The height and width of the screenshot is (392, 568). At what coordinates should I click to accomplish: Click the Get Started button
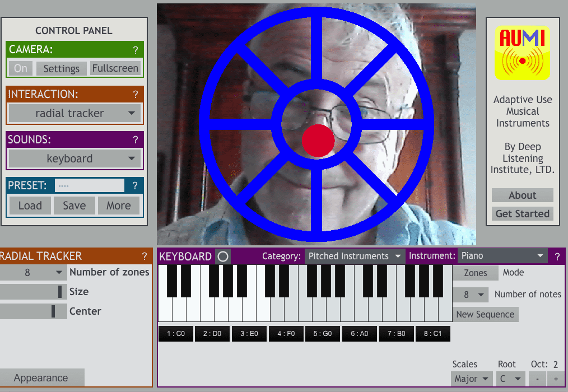click(x=522, y=213)
